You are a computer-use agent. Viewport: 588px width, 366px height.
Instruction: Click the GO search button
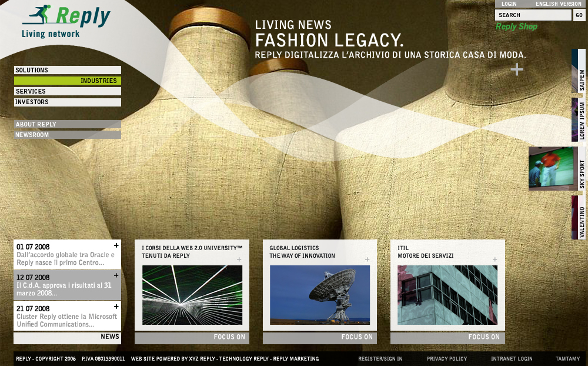579,15
